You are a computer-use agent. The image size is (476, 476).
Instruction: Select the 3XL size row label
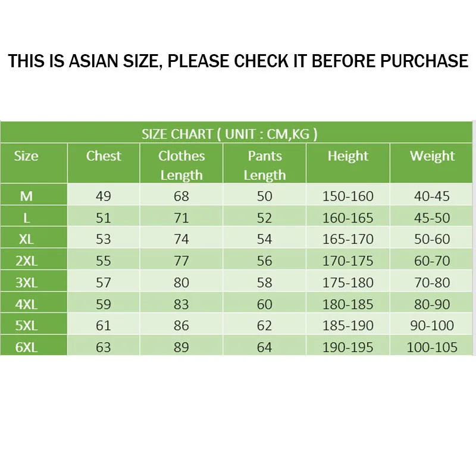(26, 283)
